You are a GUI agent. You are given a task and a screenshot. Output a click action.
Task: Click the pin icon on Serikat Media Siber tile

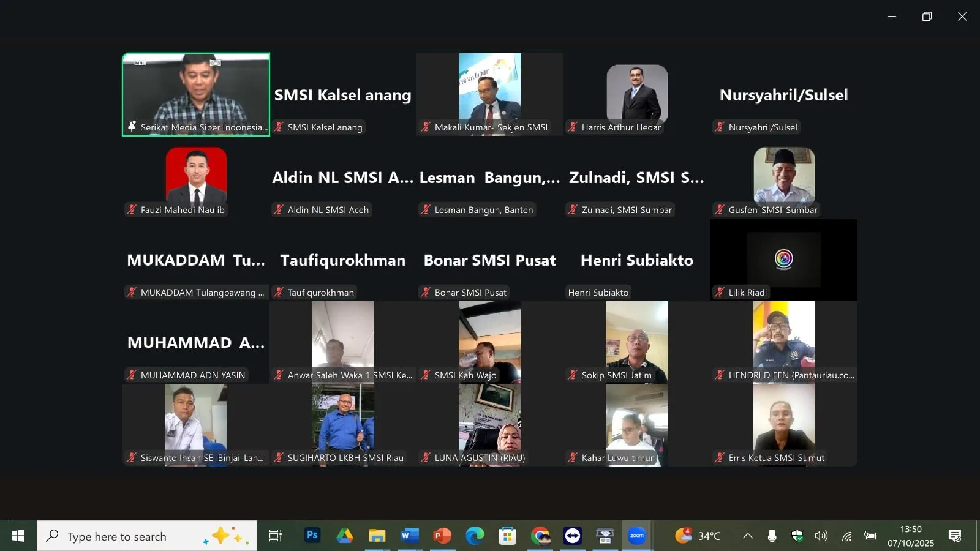pos(132,127)
